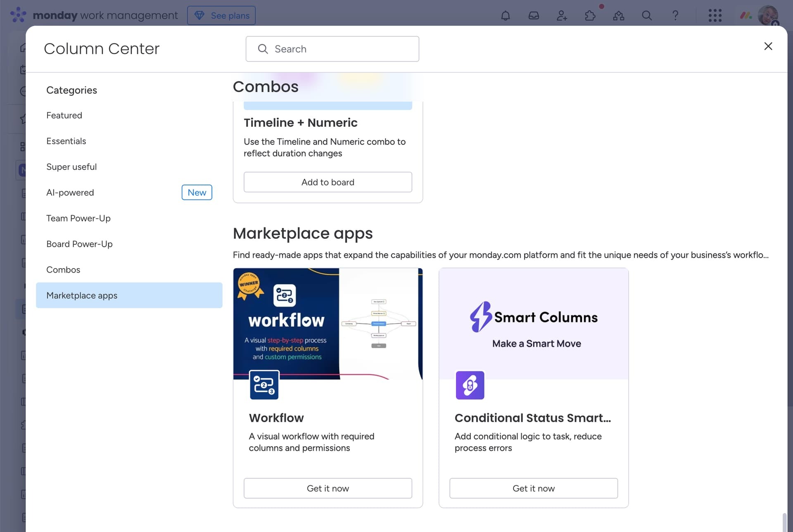The height and width of the screenshot is (532, 793).
Task: Open the Smart Columns banner image
Action: click(533, 324)
